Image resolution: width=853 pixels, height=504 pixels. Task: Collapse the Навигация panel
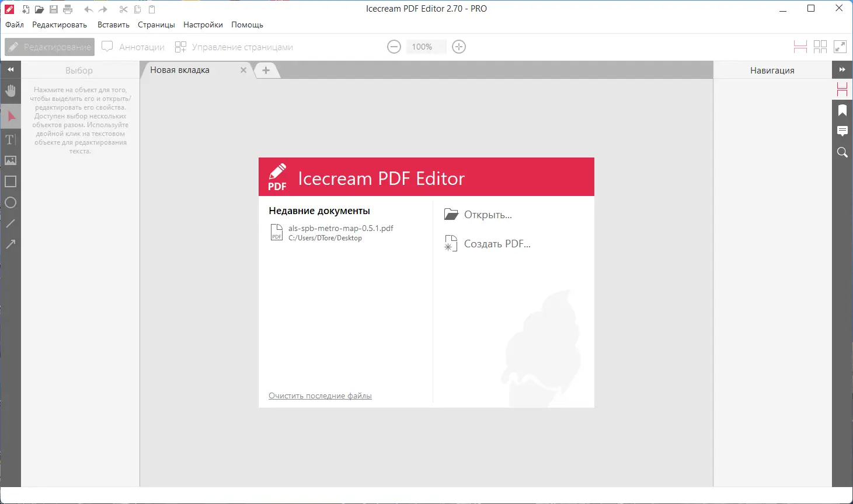[842, 69]
